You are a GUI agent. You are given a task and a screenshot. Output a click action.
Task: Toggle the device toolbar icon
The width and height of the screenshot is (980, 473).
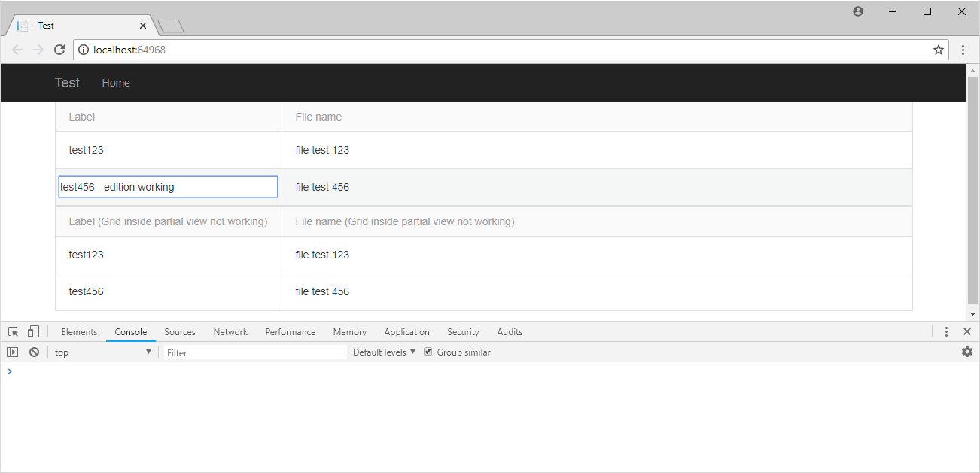pos(33,332)
